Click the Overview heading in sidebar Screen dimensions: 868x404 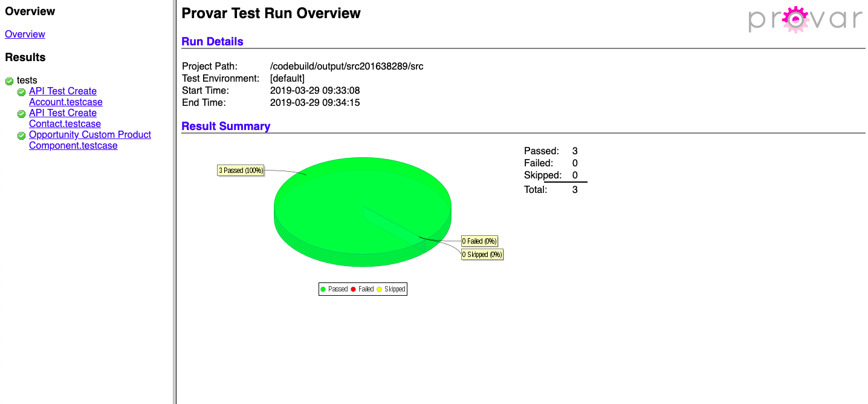click(x=30, y=11)
